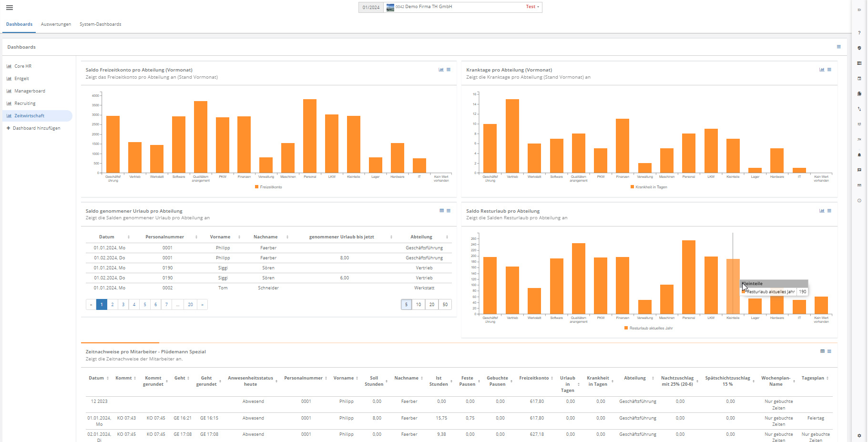Click the help question mark in right sidebar
Screen dimensions: 868x442
tap(859, 33)
